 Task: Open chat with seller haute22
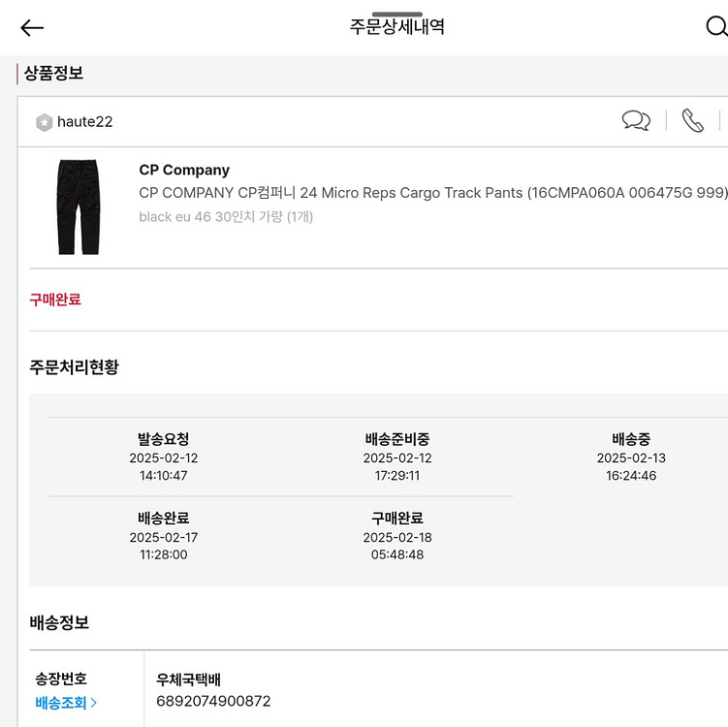(636, 121)
